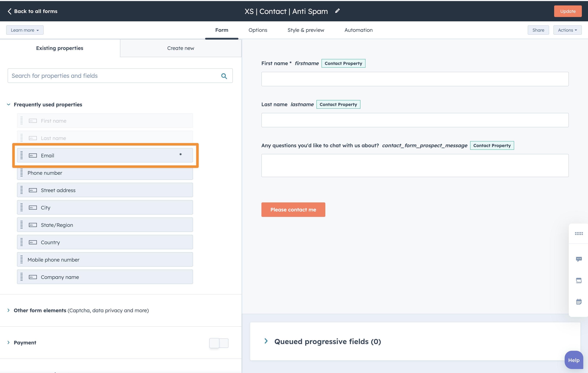Screen dimensions: 588x373
Task: Click drag handle of City property
Action: click(22, 207)
